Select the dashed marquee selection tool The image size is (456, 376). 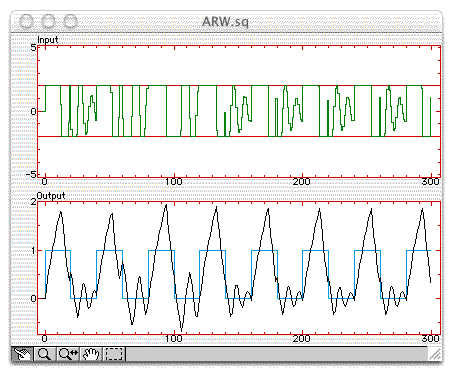pyautogui.click(x=114, y=354)
